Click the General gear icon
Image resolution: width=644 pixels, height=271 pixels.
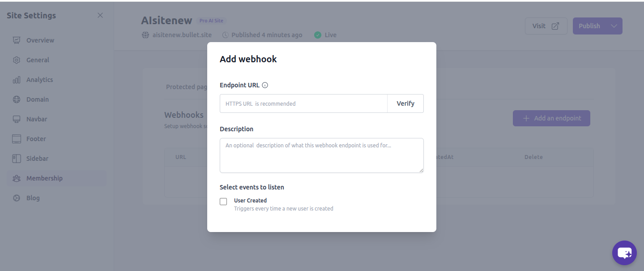tap(17, 60)
